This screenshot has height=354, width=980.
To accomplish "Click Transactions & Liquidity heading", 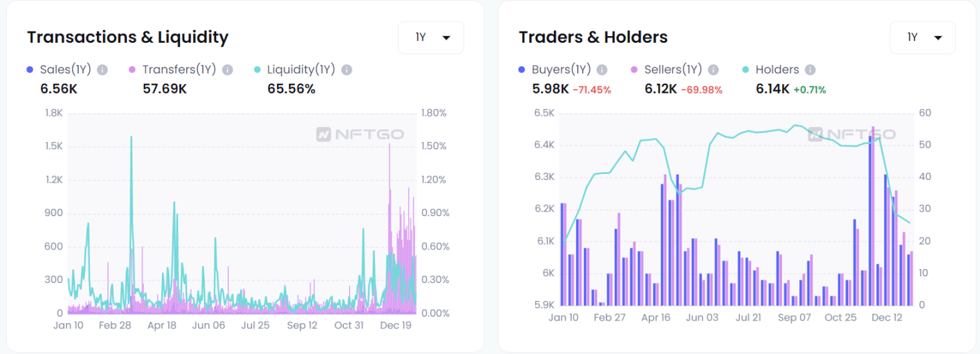I will pos(128,37).
